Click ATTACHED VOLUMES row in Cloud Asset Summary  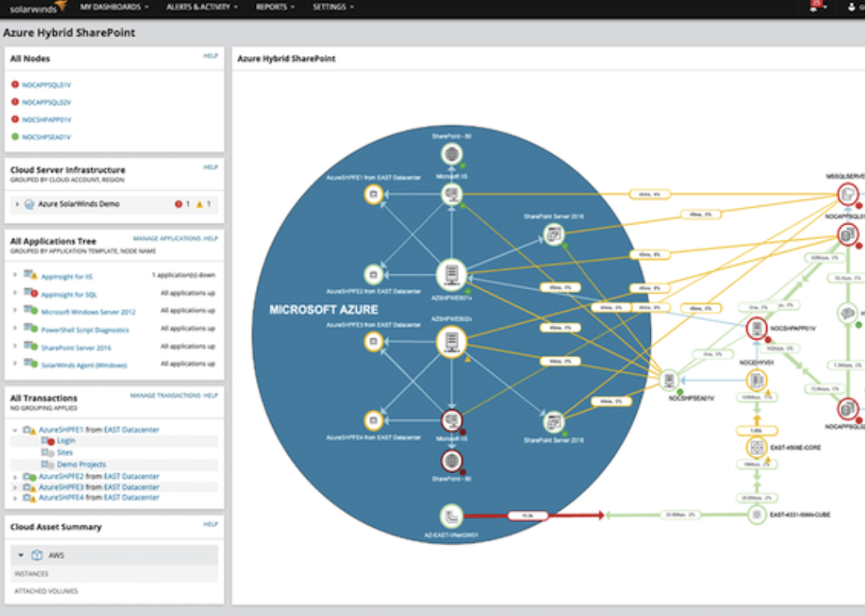coord(114,590)
